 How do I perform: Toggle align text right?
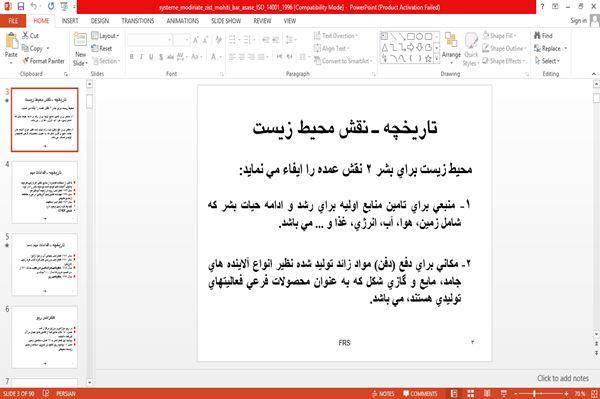251,57
